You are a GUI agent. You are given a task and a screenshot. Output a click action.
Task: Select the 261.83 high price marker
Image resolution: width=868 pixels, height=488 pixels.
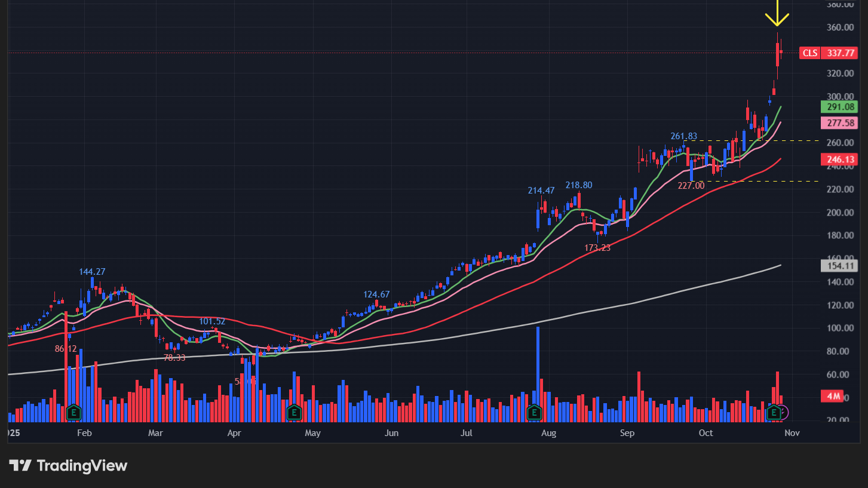coord(683,137)
